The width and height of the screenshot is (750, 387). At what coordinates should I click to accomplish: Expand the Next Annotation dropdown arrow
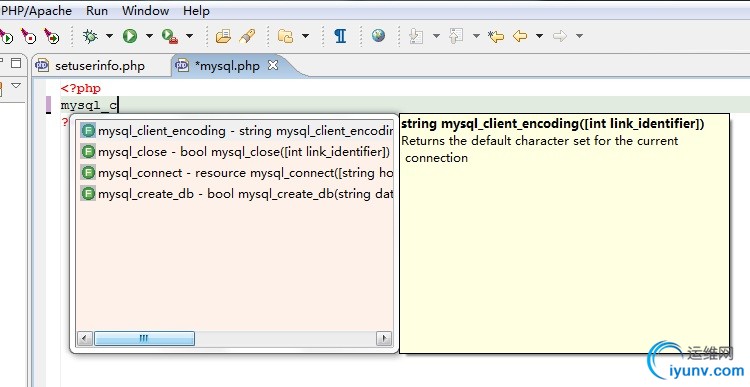point(436,36)
